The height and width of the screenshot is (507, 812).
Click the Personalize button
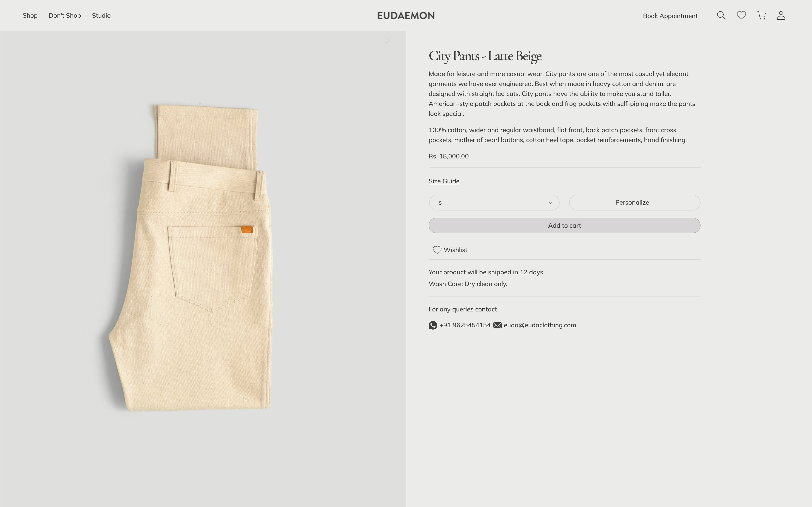(634, 202)
